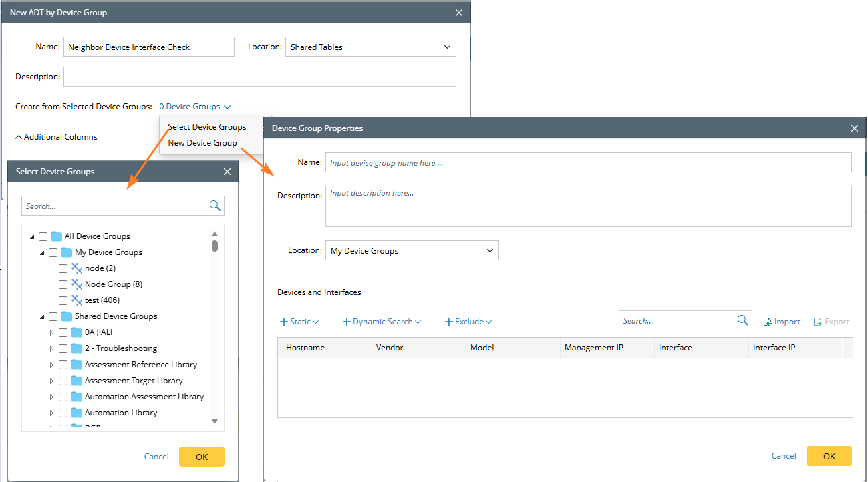Image resolution: width=868 pixels, height=482 pixels.
Task: Choose New Device Group menu entry
Action: [x=202, y=143]
